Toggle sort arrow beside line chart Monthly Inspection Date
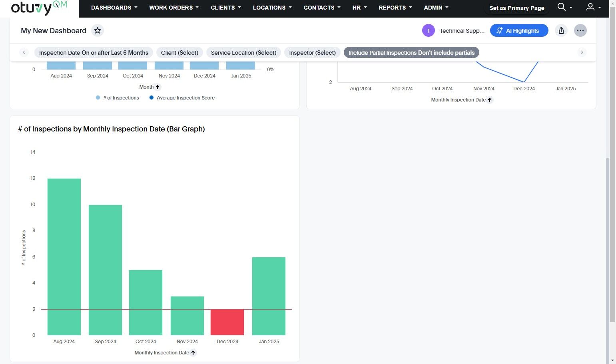The width and height of the screenshot is (616, 364). (x=490, y=100)
